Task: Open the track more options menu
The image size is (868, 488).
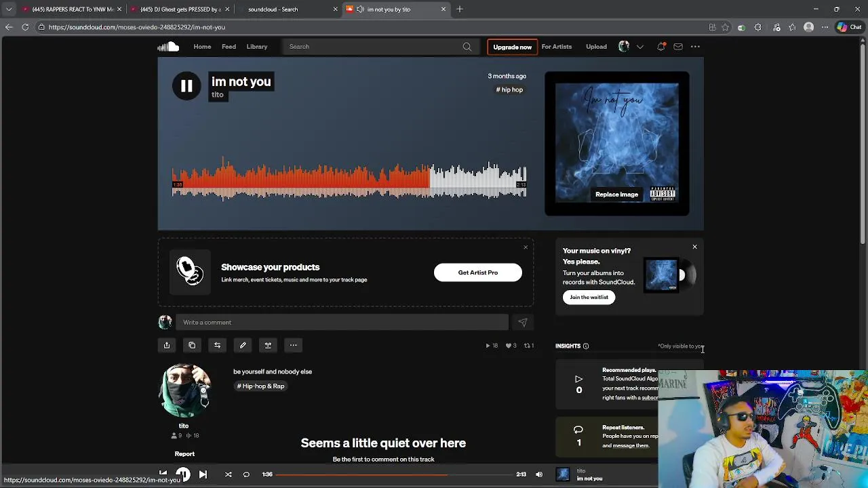Action: [x=294, y=346]
